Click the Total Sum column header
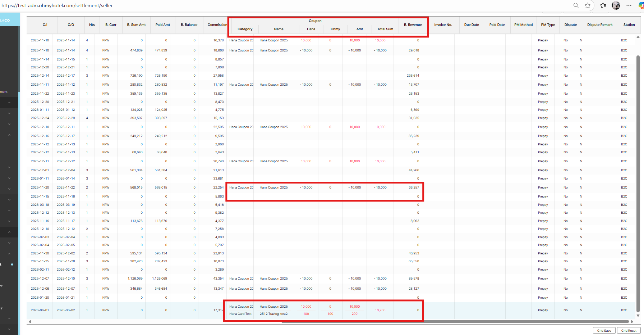 [385, 29]
